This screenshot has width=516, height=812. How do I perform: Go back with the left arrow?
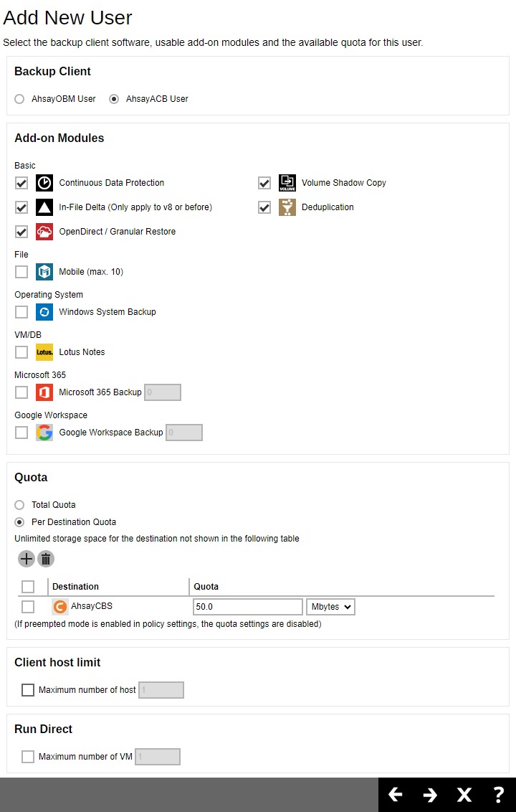pyautogui.click(x=396, y=794)
